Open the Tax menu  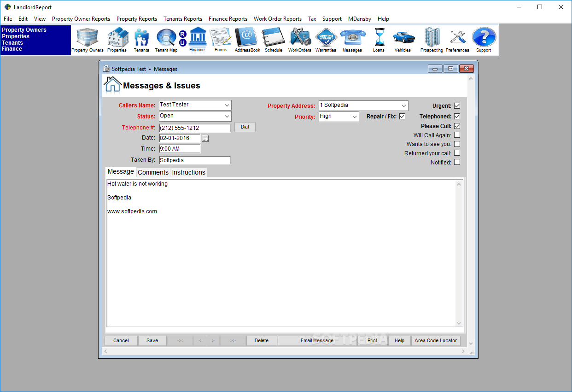click(312, 19)
